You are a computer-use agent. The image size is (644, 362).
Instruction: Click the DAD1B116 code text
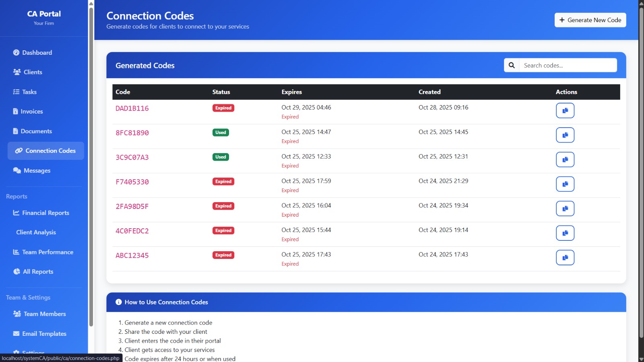pyautogui.click(x=132, y=108)
